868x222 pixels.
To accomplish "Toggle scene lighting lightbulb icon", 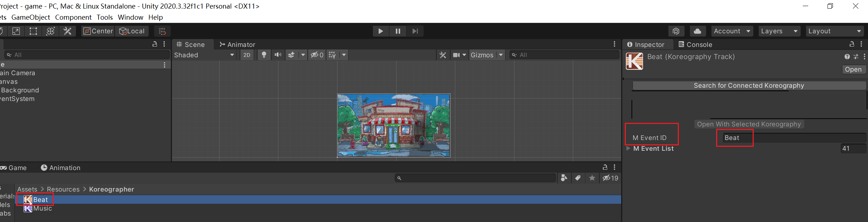I will point(264,55).
